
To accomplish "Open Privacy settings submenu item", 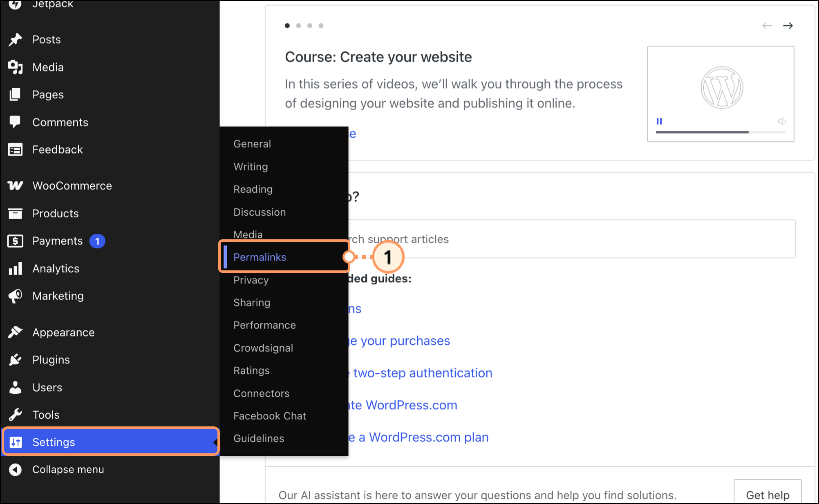I will [x=251, y=280].
